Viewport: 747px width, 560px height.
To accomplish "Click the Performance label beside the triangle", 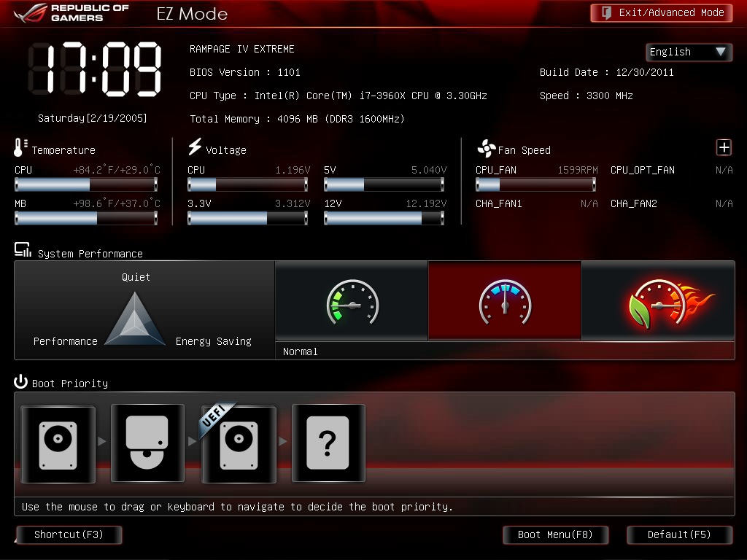I will pyautogui.click(x=65, y=341).
